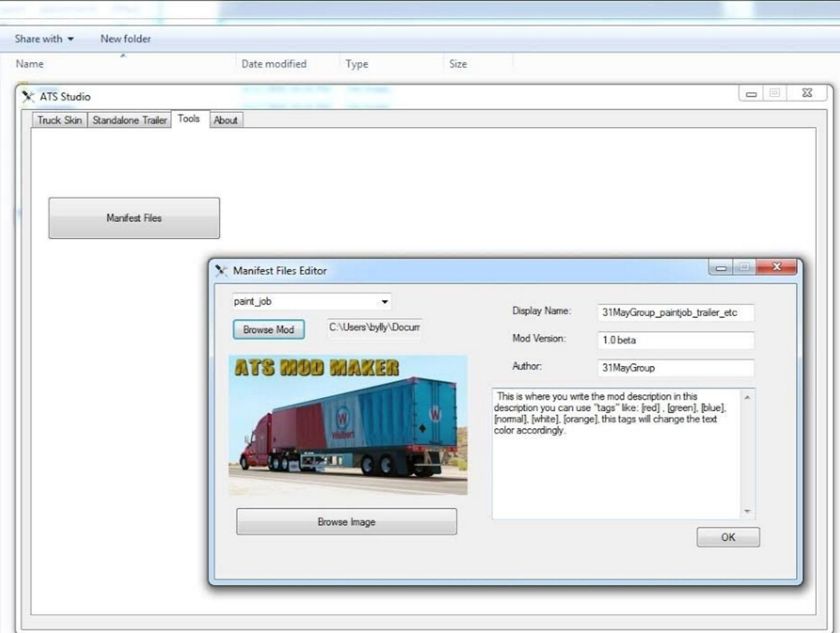Close the Manifest Files Editor dialog
The width and height of the screenshot is (840, 633).
pyautogui.click(x=776, y=267)
